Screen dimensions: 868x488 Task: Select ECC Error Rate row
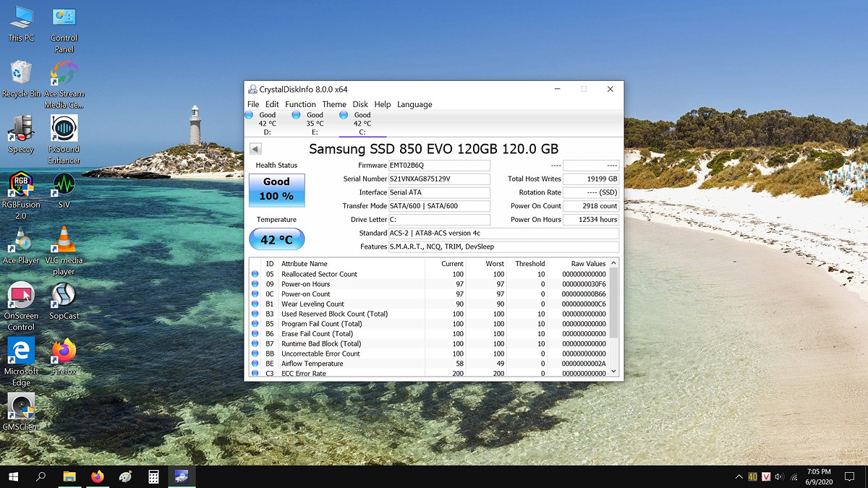(x=429, y=374)
